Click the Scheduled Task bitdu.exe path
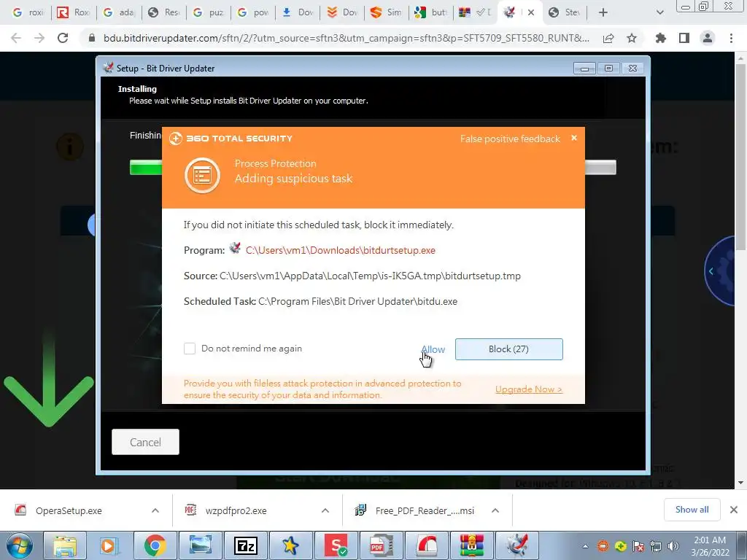 357,301
